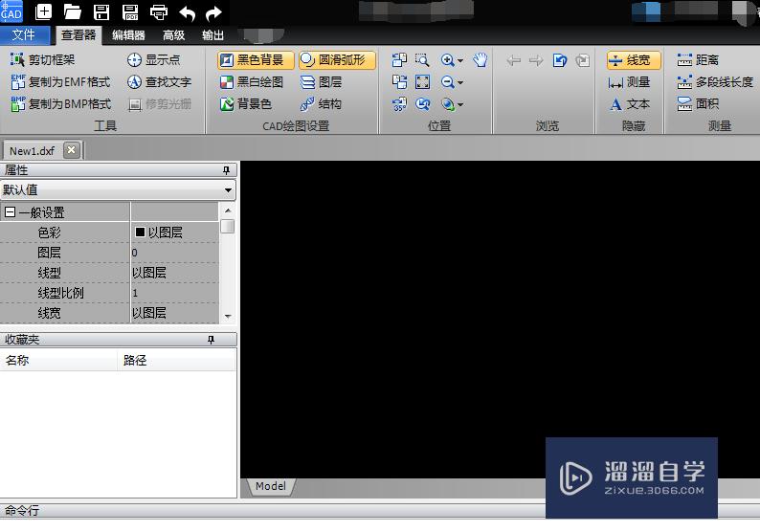Click the rotate-left view icon in 位置 group
Viewport: 760px width, 532px height.
399,59
